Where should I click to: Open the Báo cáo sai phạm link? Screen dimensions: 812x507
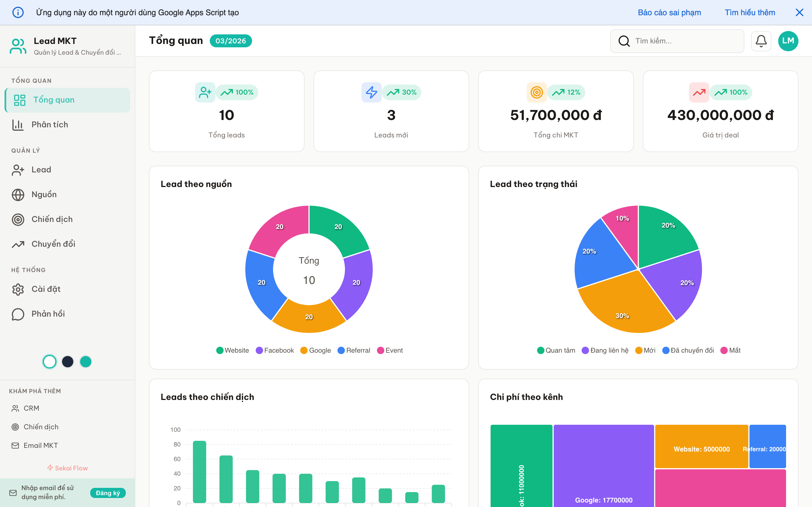669,12
